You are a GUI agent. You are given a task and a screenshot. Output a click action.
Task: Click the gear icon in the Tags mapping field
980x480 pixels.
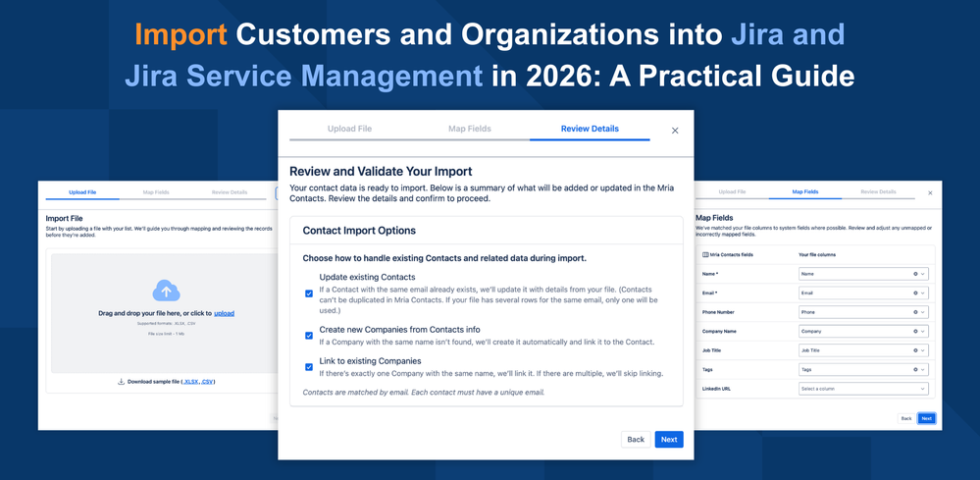[x=915, y=369]
